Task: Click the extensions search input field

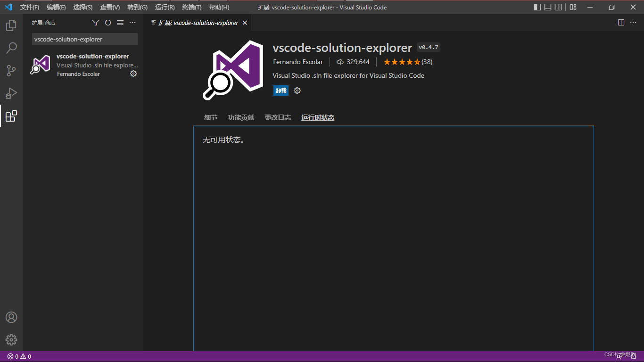Action: pyautogui.click(x=85, y=39)
